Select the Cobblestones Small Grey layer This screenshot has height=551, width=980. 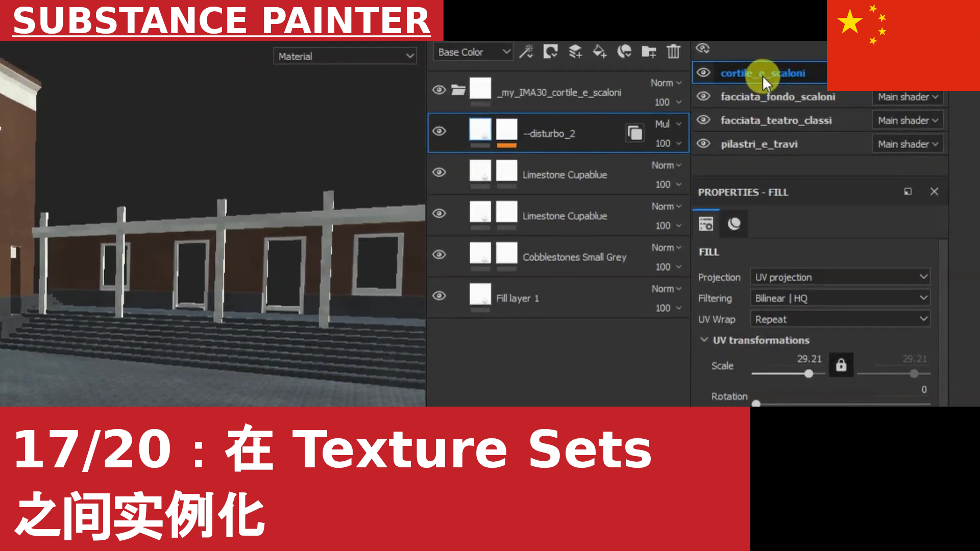pyautogui.click(x=558, y=257)
